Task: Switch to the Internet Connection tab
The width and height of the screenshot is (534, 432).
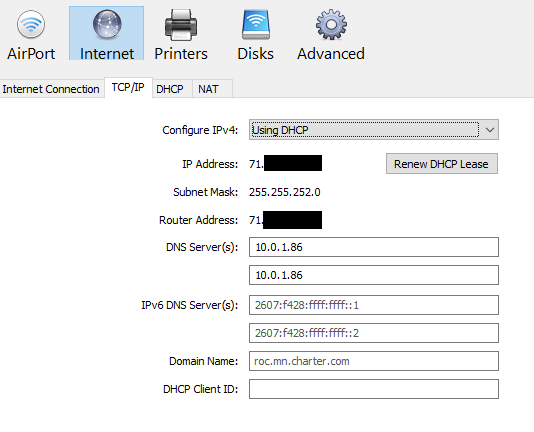Action: pyautogui.click(x=51, y=89)
